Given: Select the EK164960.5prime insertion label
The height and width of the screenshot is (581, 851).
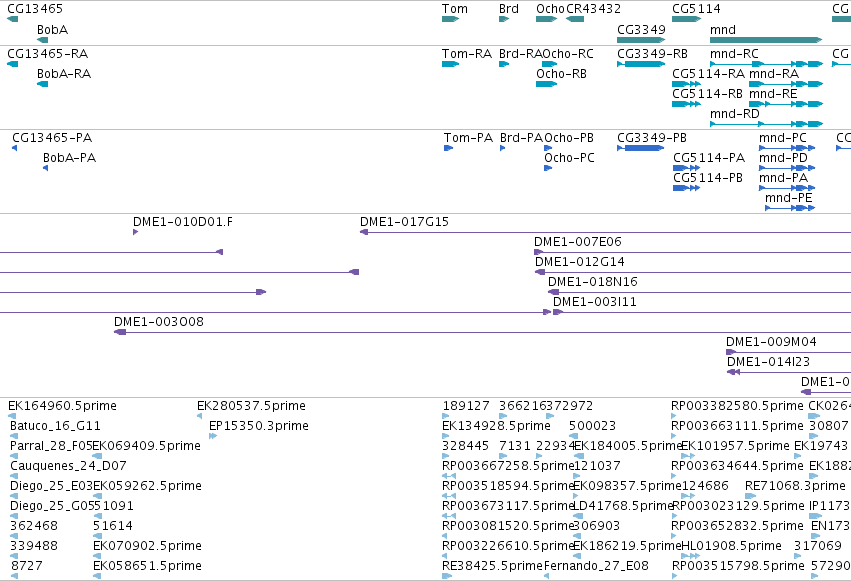Looking at the screenshot, I should pyautogui.click(x=62, y=406).
